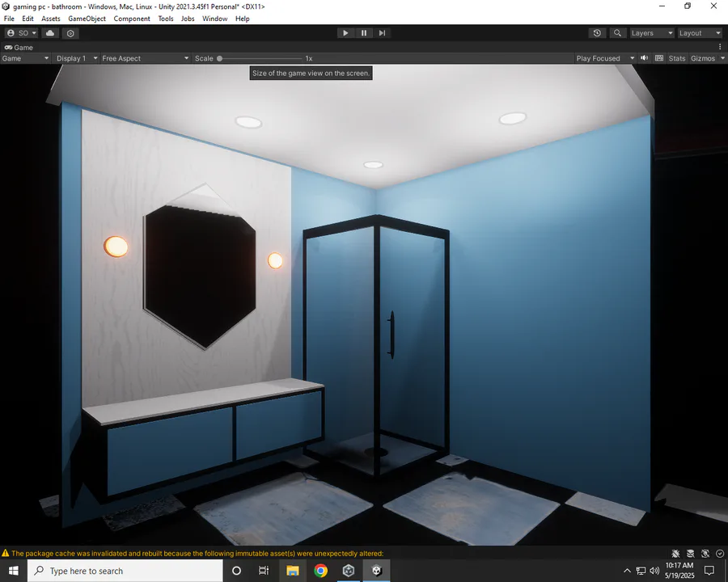Advance one frame with the Step button
Image resolution: width=728 pixels, height=582 pixels.
pyautogui.click(x=382, y=33)
